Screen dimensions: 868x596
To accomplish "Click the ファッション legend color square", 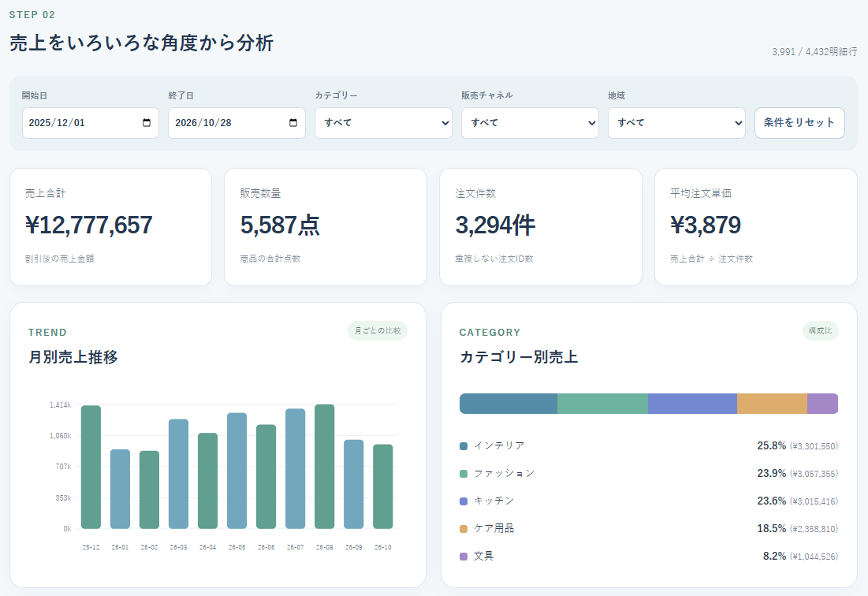I will coord(464,474).
